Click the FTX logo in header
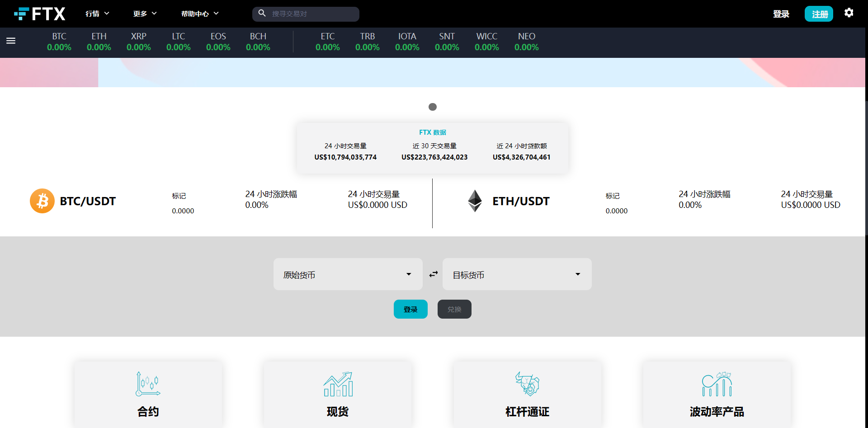The height and width of the screenshot is (428, 868). (x=40, y=14)
